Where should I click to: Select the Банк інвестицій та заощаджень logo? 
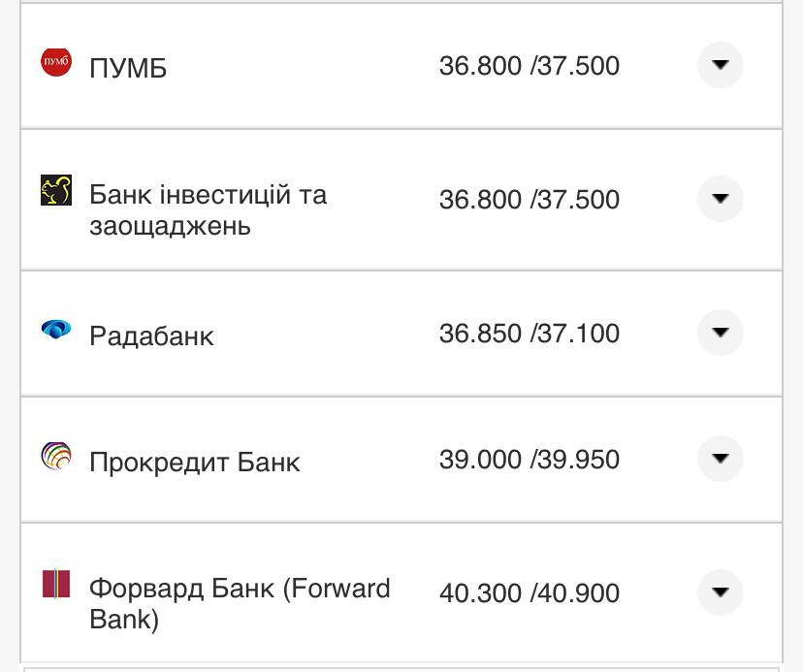click(55, 190)
